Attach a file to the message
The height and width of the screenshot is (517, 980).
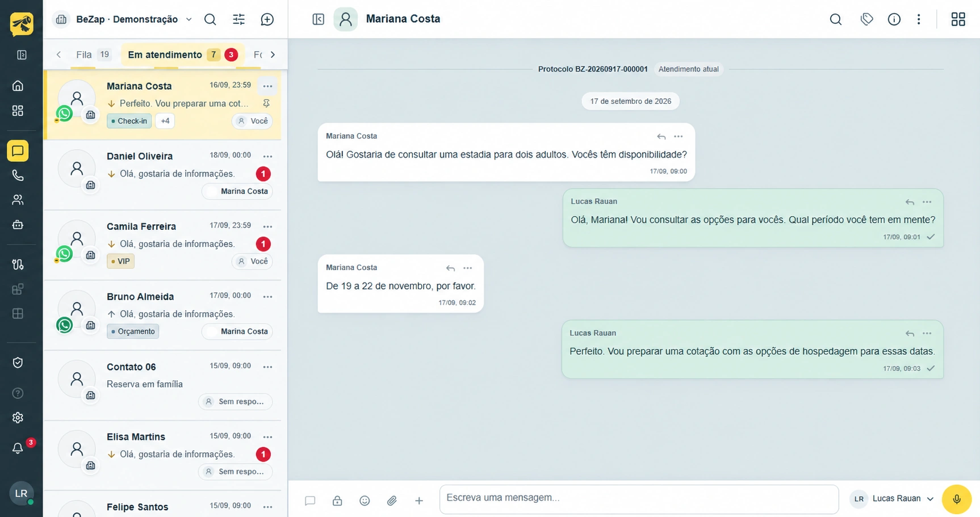pos(392,501)
